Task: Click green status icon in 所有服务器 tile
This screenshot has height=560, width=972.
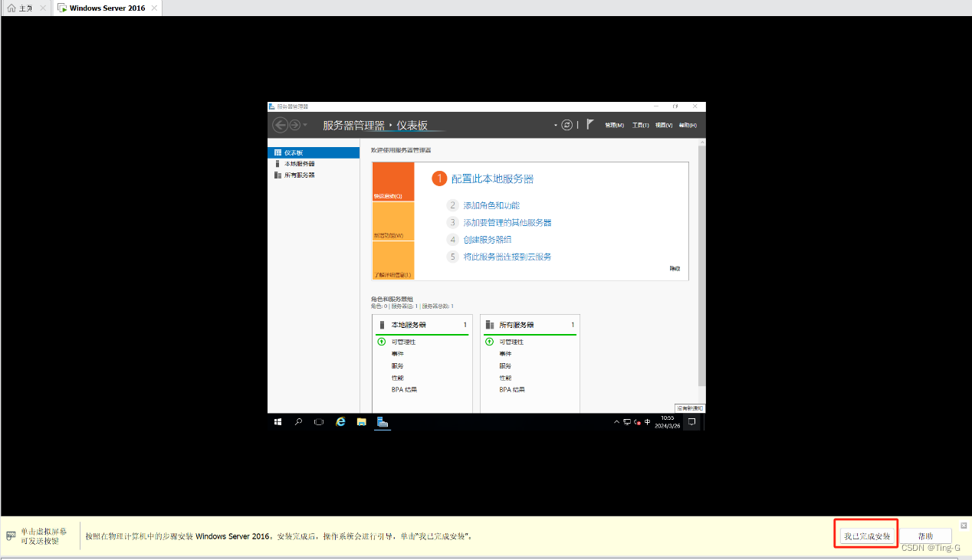Action: coord(489,342)
